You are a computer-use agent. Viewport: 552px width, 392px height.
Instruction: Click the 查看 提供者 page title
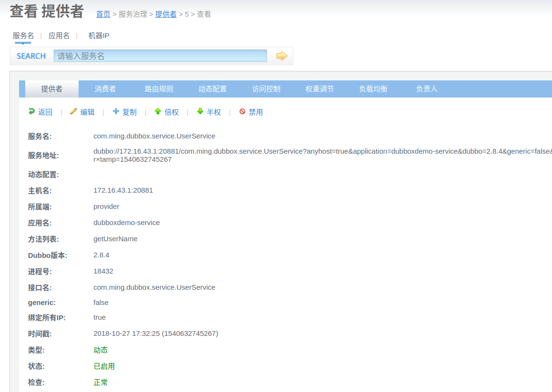pos(47,11)
